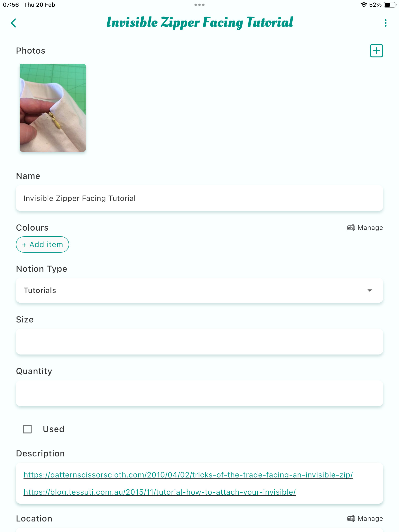Focus the empty Quantity field

tap(199, 393)
